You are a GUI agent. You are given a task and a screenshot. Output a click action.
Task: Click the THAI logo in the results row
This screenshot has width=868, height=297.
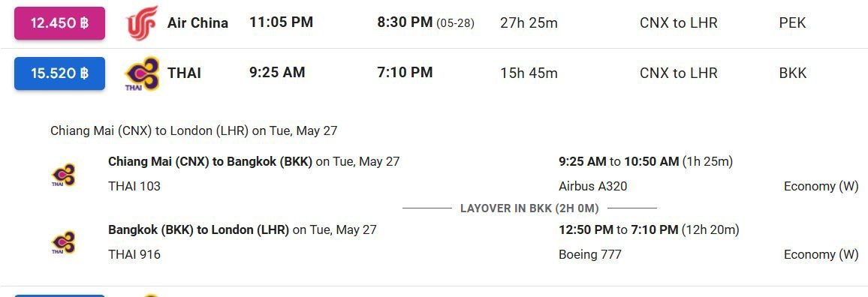click(142, 73)
